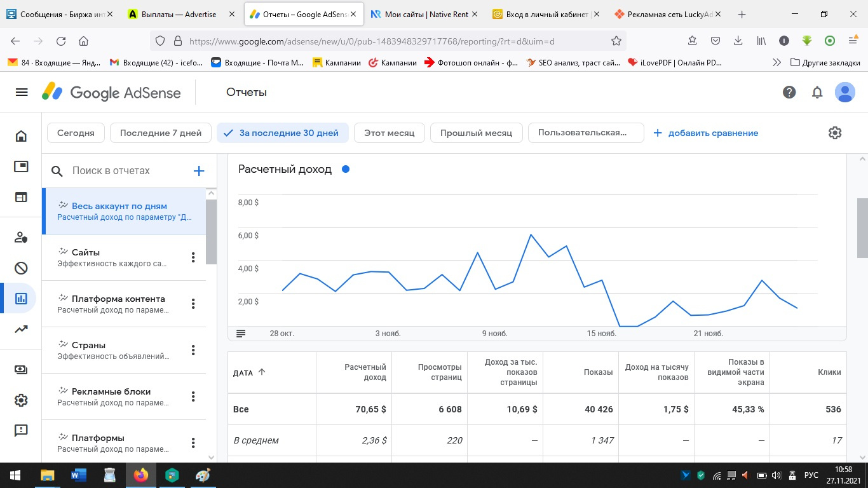Click the notifications bell icon

(817, 92)
